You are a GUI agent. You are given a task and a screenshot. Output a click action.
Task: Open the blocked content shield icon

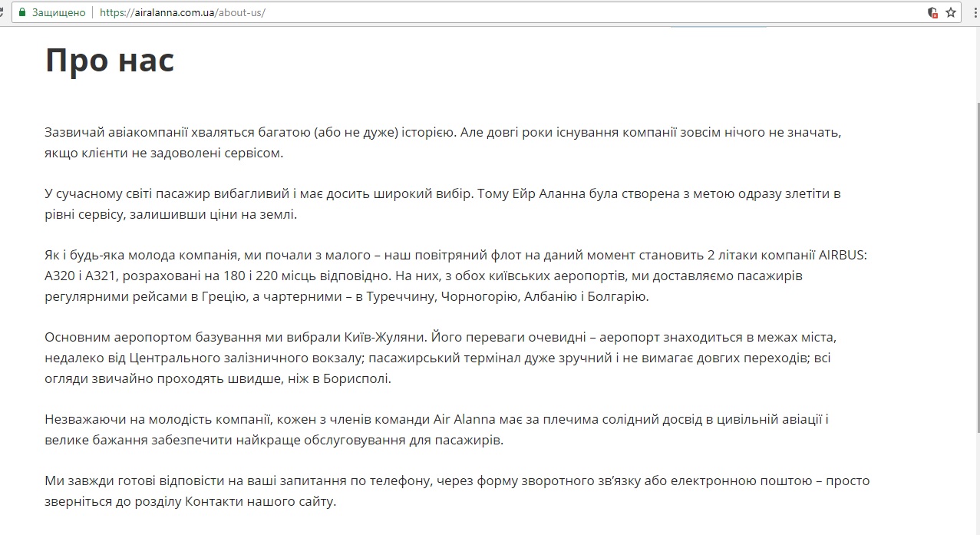click(932, 13)
